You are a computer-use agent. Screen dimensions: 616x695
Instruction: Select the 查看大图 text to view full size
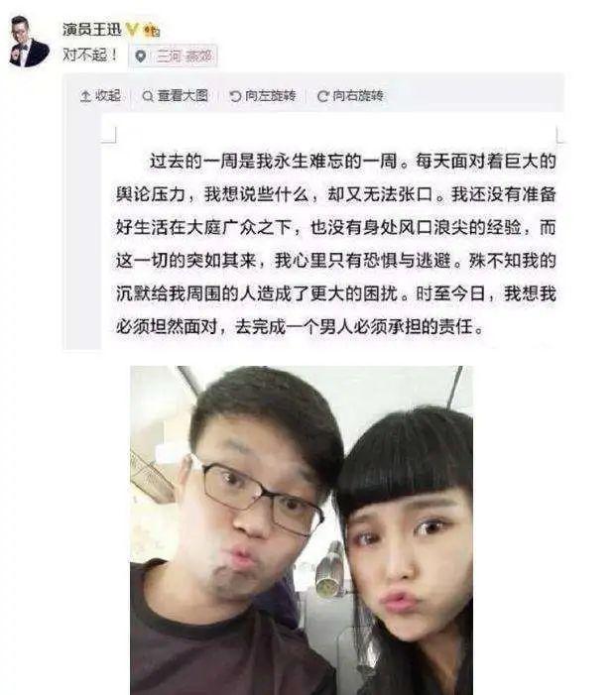tap(183, 95)
